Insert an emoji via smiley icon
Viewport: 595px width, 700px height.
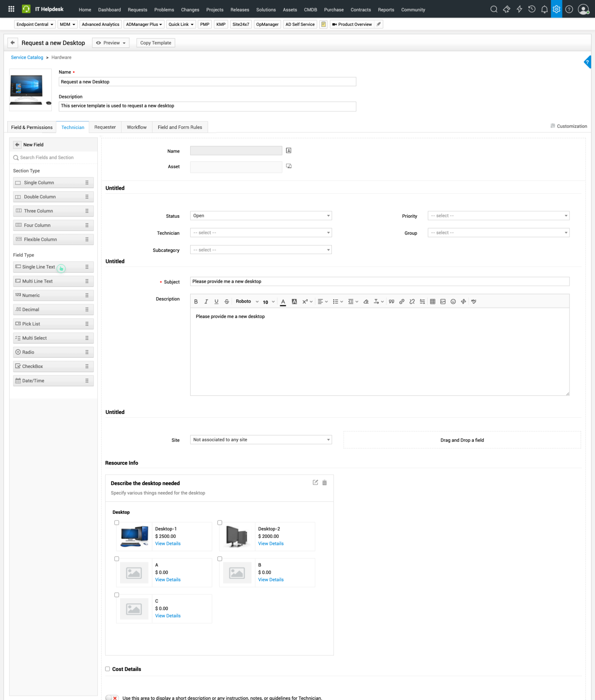coord(453,301)
